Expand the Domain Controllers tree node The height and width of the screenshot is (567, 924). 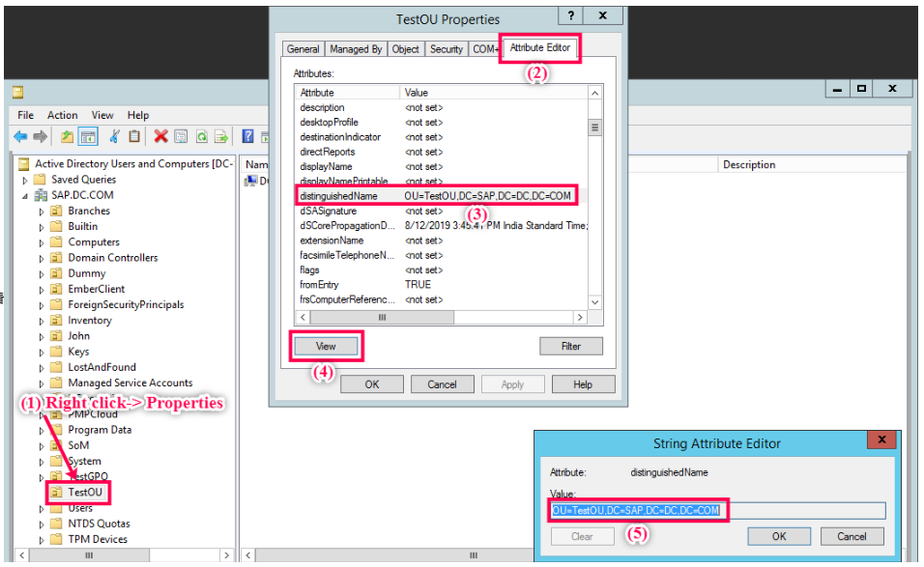42,258
